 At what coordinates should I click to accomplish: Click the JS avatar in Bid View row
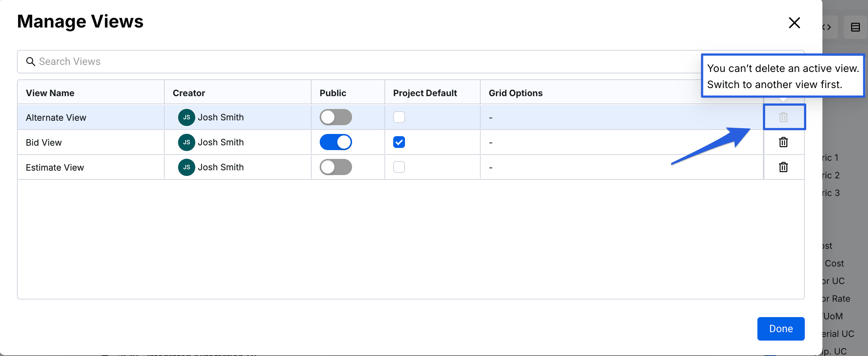coord(186,142)
